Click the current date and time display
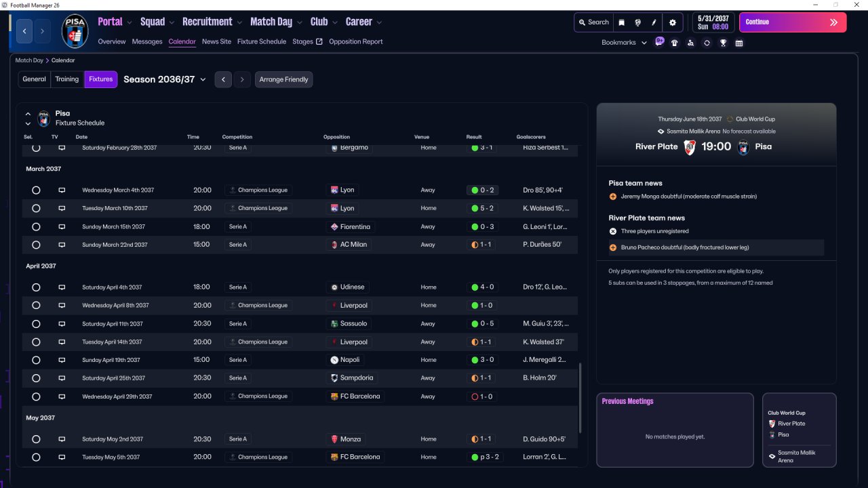 point(713,23)
